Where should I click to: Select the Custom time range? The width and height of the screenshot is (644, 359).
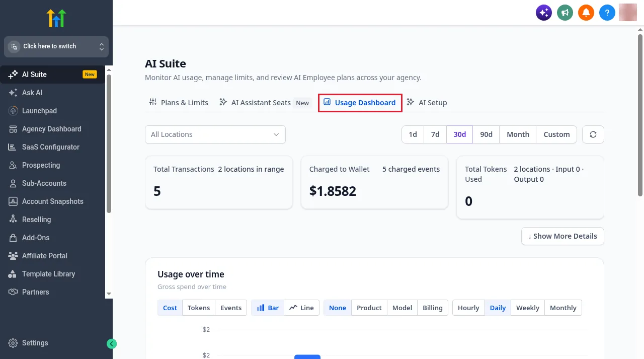[x=556, y=134]
